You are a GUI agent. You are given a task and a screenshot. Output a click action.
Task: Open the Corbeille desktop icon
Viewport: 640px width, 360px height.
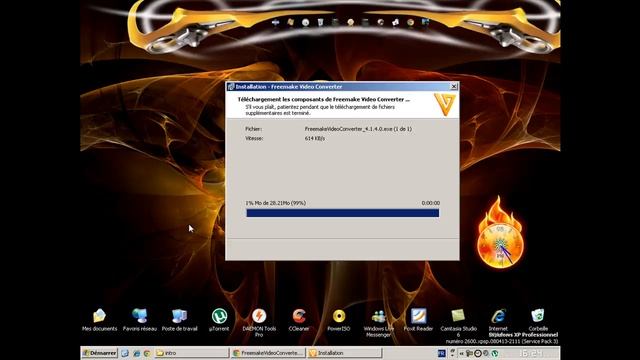pos(538,319)
